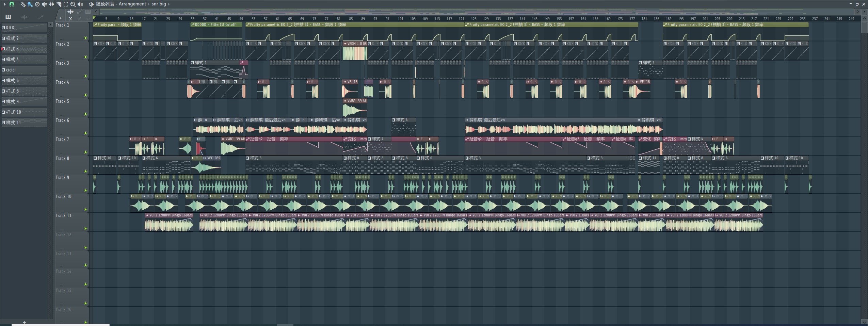868x326 pixels.
Task: Toggle the snap magnet
Action: 12,4
